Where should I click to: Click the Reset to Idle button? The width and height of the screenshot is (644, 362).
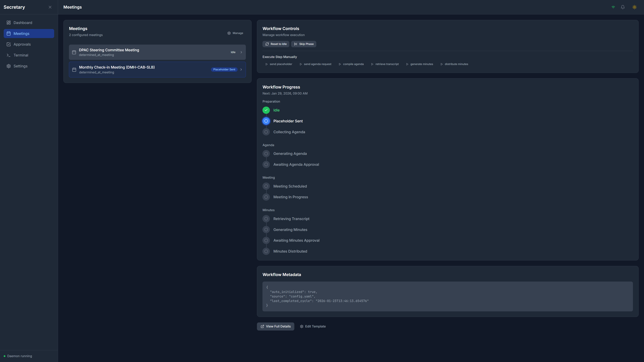pos(276,44)
